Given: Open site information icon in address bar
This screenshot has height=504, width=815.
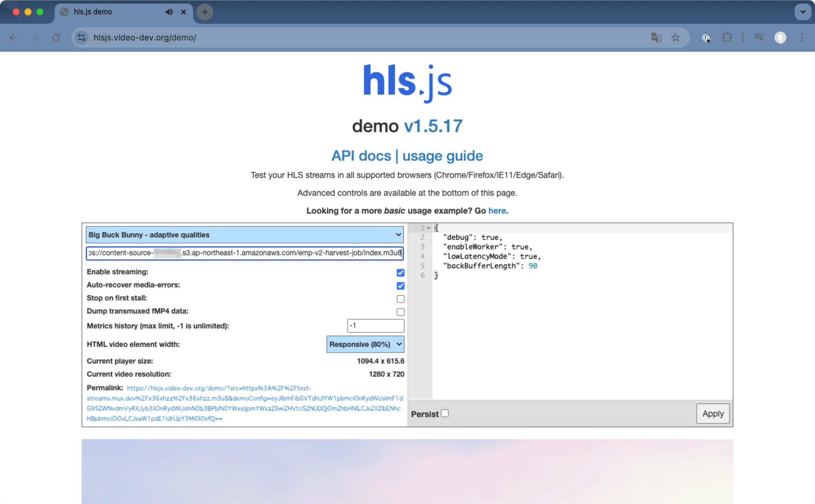Looking at the screenshot, I should click(81, 37).
